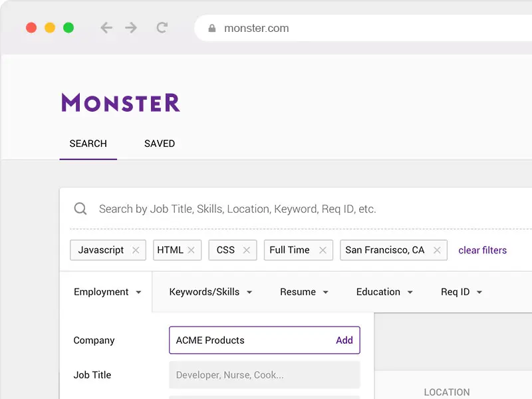Image resolution: width=532 pixels, height=399 pixels.
Task: Focus the Job Title input field
Action: click(x=264, y=375)
